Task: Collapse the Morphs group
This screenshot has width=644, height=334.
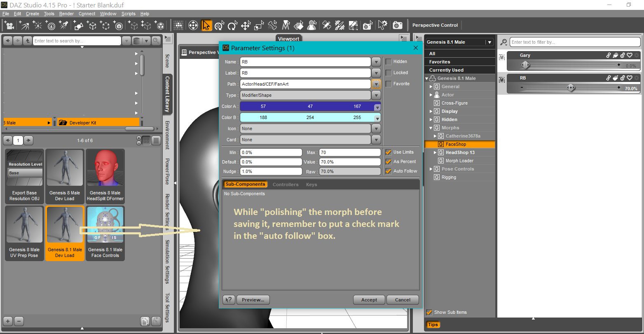Action: tap(431, 128)
